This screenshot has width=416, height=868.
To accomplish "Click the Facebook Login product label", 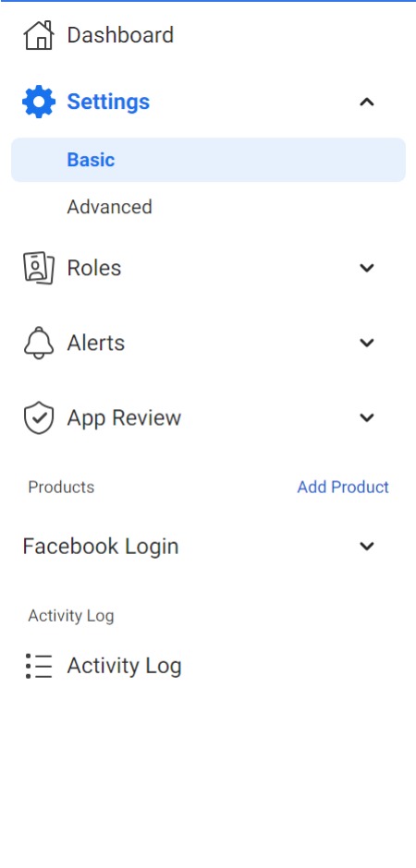I will [101, 547].
